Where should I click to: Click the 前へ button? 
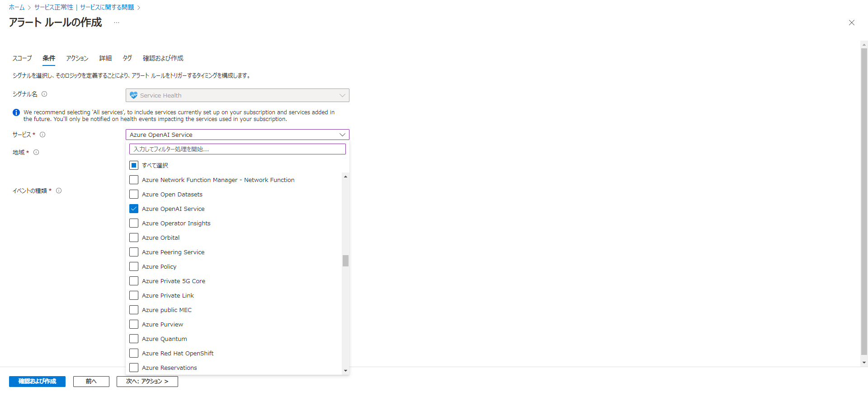tap(91, 382)
